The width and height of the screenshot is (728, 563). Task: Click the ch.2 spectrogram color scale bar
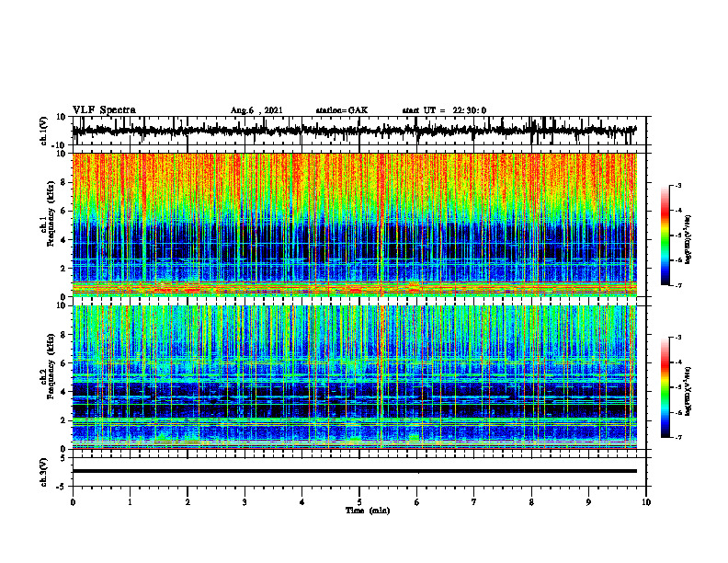[x=665, y=387]
